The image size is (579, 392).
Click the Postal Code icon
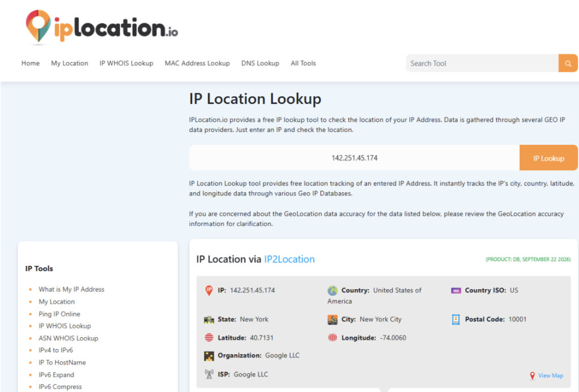(456, 319)
